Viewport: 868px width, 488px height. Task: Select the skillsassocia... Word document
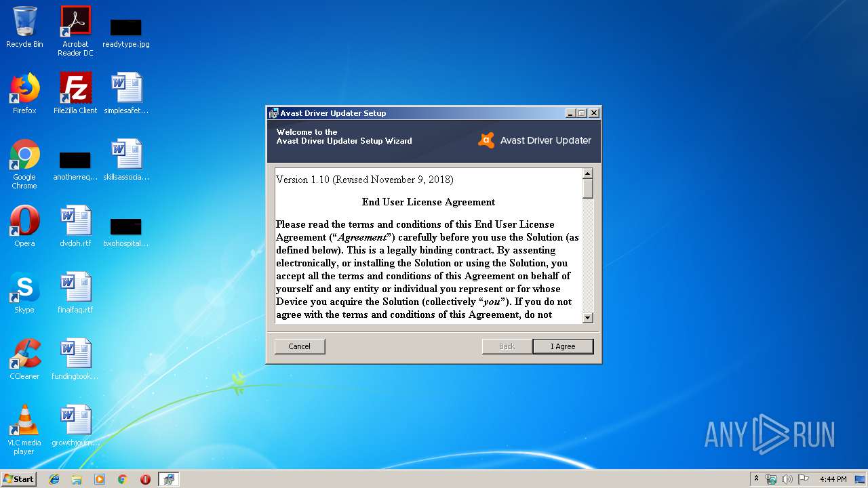(x=126, y=160)
